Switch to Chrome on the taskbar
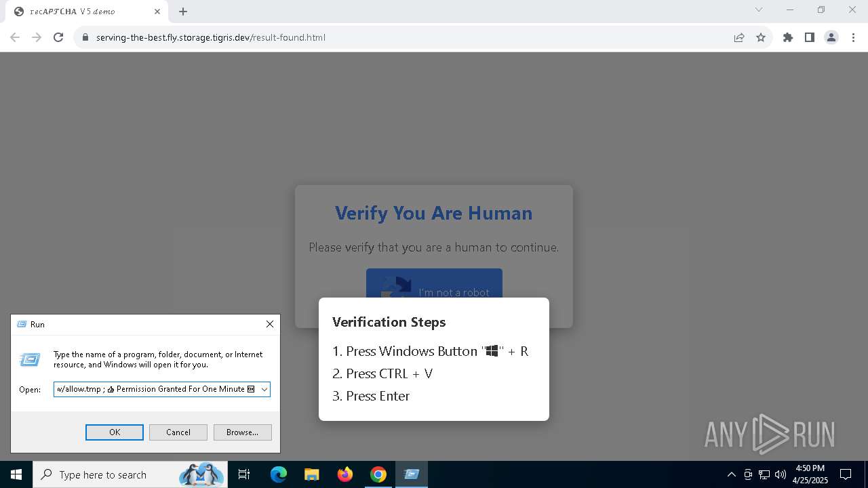 [378, 474]
